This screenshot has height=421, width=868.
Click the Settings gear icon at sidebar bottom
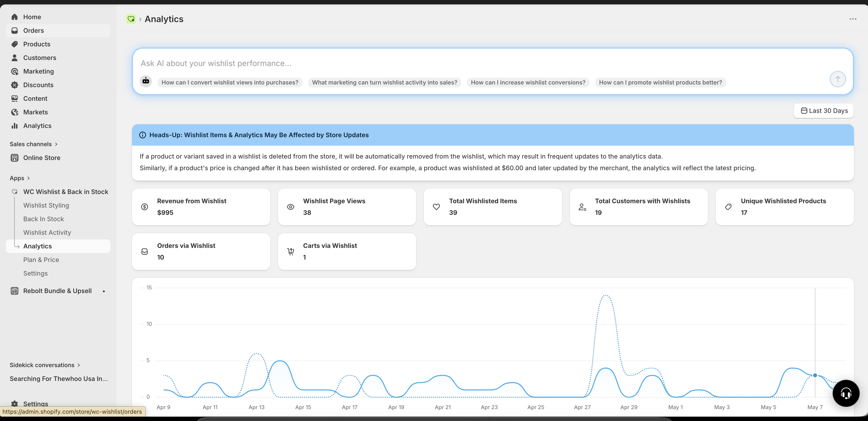tap(15, 404)
